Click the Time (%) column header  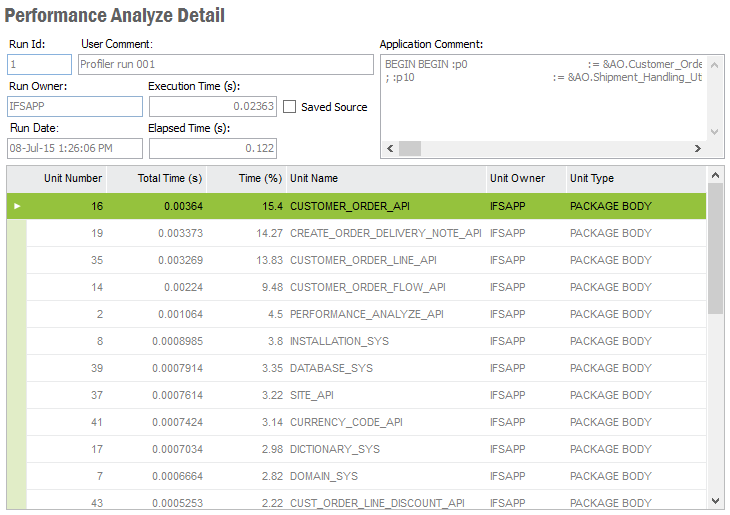click(x=260, y=178)
